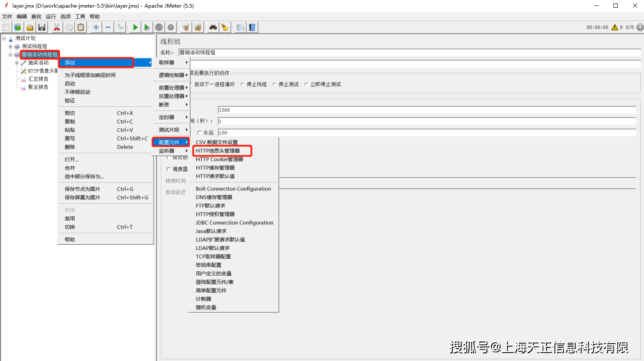Click the Toggle enable/disable toolbar icon
644x361 pixels.
pyautogui.click(x=120, y=27)
